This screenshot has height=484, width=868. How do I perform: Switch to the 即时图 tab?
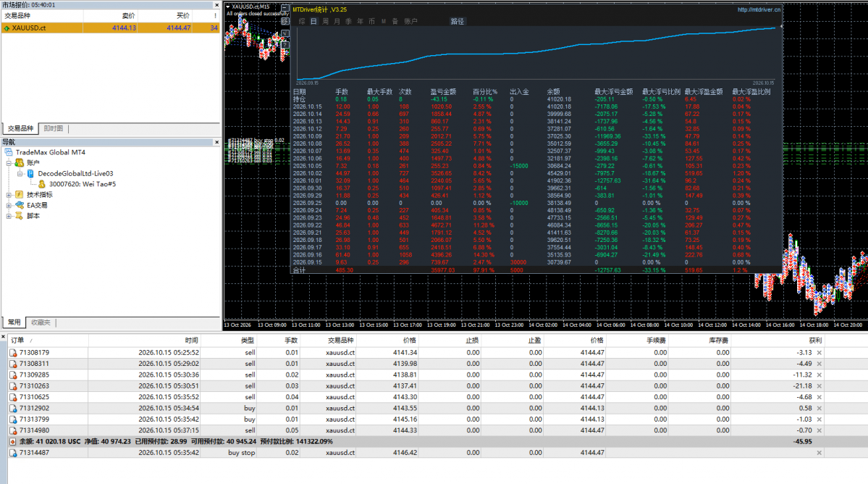coord(54,128)
